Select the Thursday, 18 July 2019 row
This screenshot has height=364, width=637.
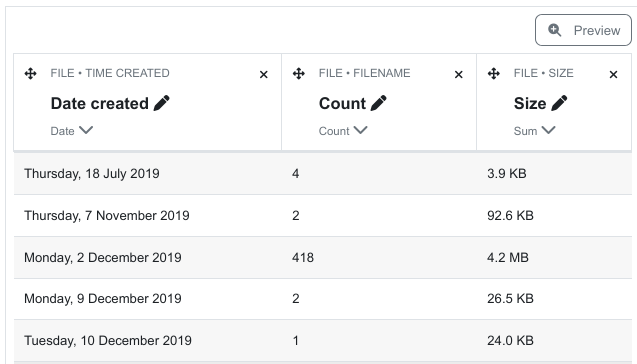tap(323, 173)
